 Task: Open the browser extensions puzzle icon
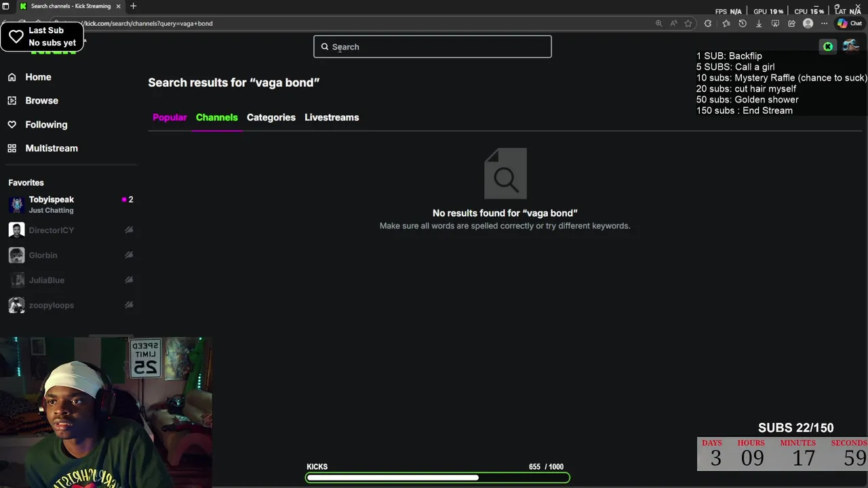pos(708,24)
